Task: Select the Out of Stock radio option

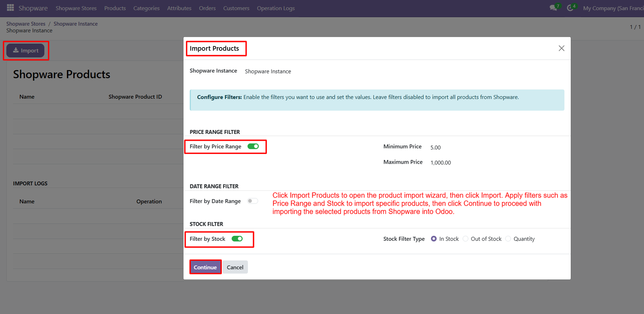Action: [x=465, y=239]
